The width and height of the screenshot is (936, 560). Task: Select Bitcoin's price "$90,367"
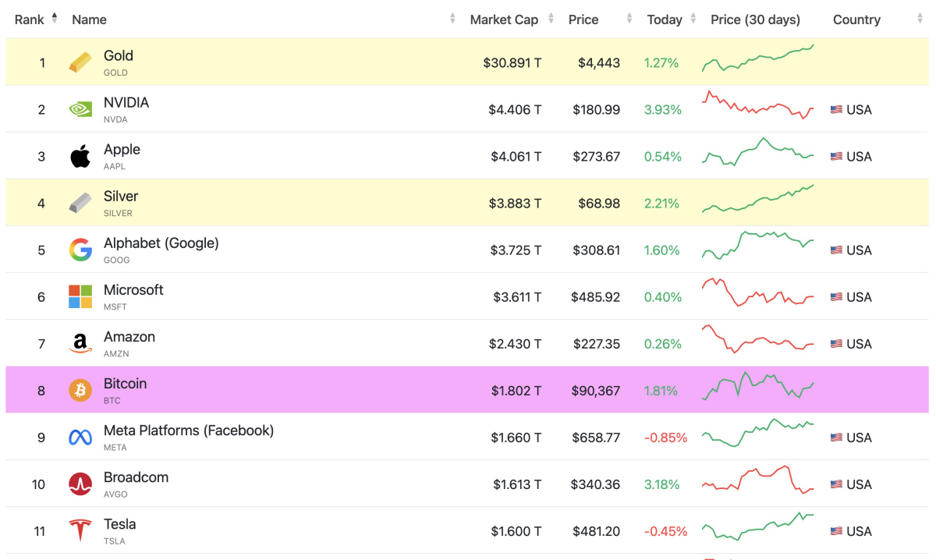pyautogui.click(x=596, y=391)
